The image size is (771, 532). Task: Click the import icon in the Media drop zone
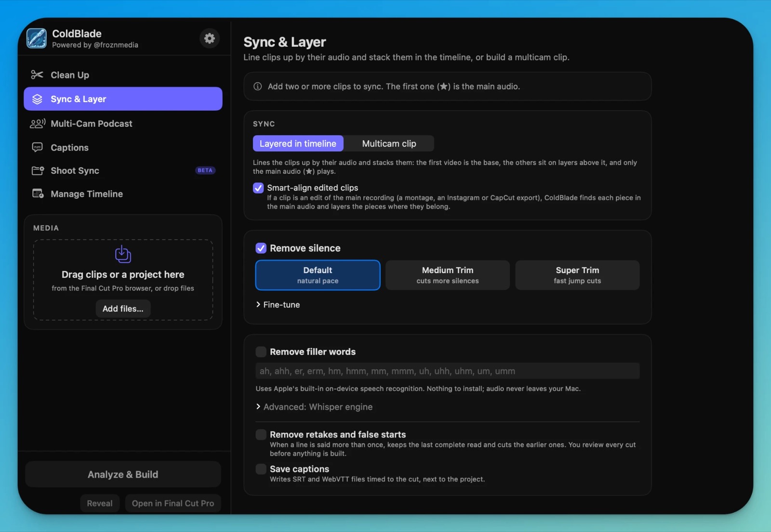[x=123, y=254]
